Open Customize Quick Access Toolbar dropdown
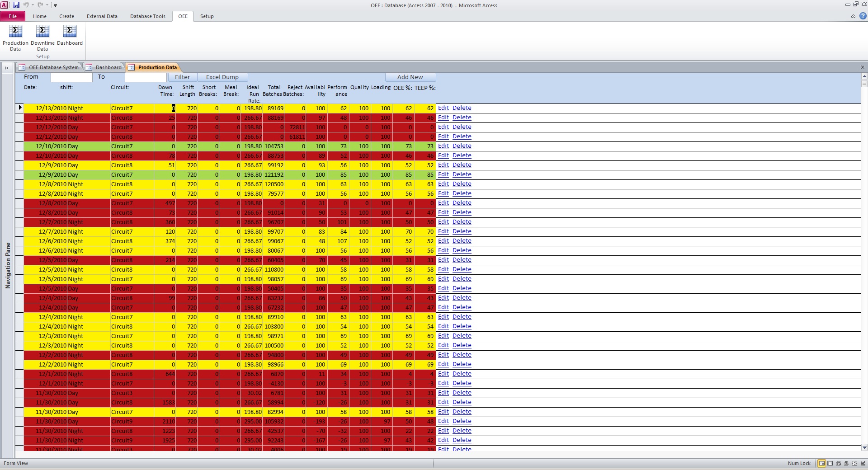 [55, 5]
